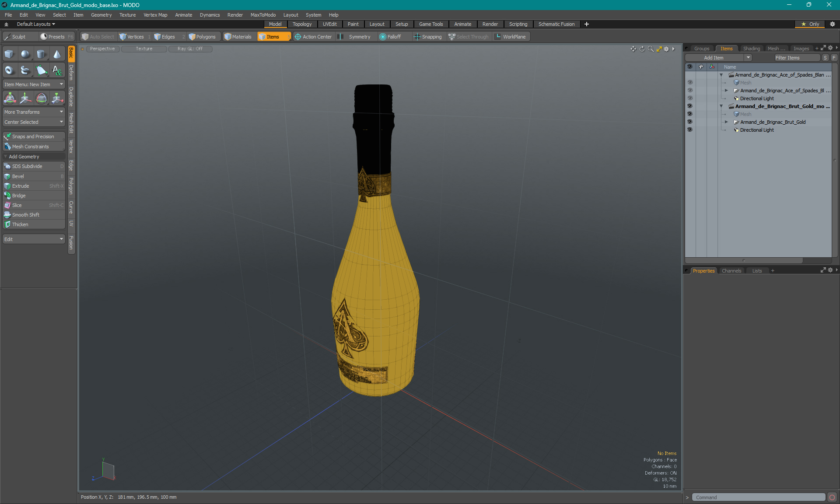
Task: Open the viewport settings gear icon
Action: [x=666, y=49]
